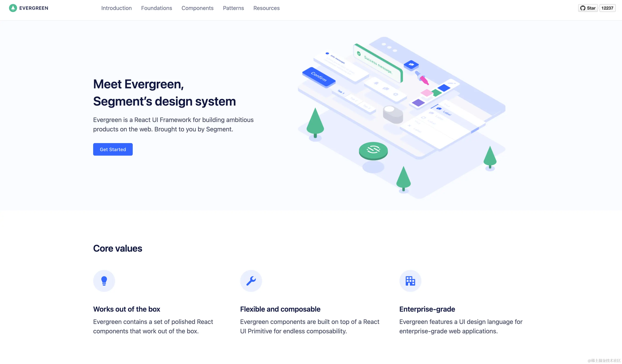622x364 pixels.
Task: Open the Introduction nav item
Action: point(116,8)
